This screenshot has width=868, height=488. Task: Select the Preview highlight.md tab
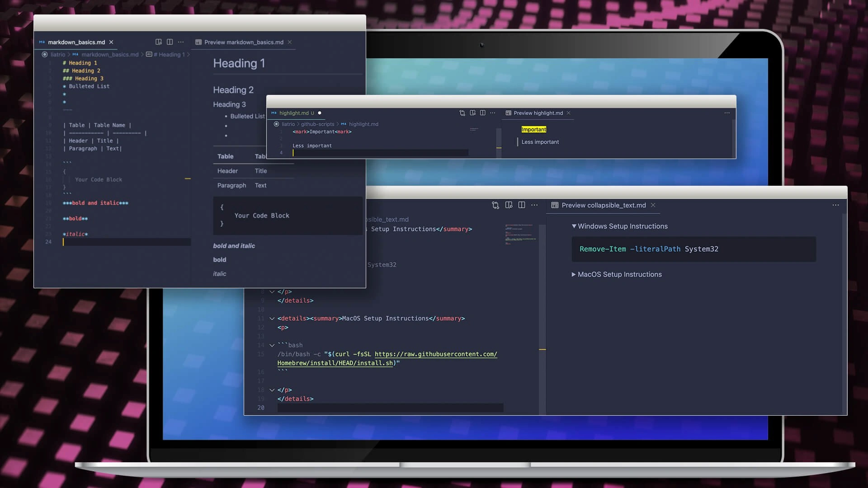pos(538,113)
